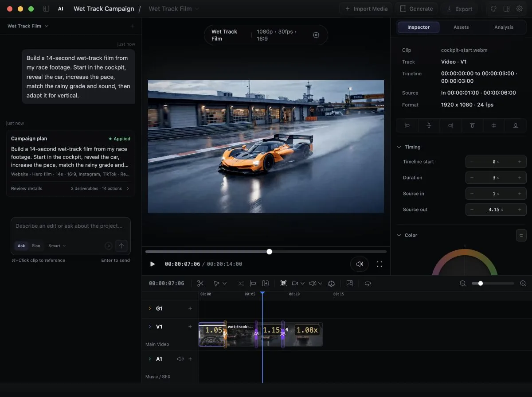The width and height of the screenshot is (532, 397).
Task: Click the image frame icon in toolbar
Action: (349, 283)
